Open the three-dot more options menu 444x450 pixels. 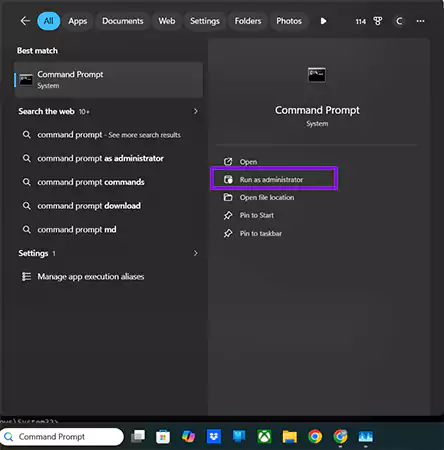point(420,21)
